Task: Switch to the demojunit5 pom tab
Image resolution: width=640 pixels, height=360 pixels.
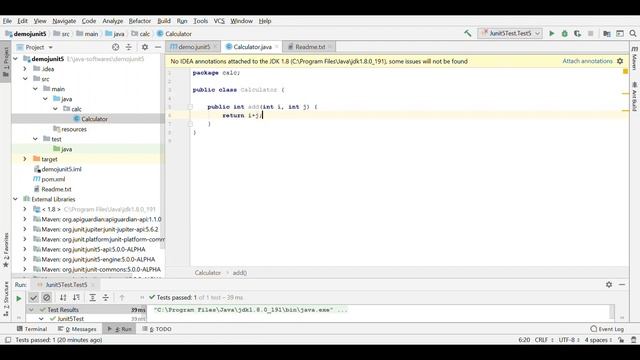Action: [x=193, y=47]
